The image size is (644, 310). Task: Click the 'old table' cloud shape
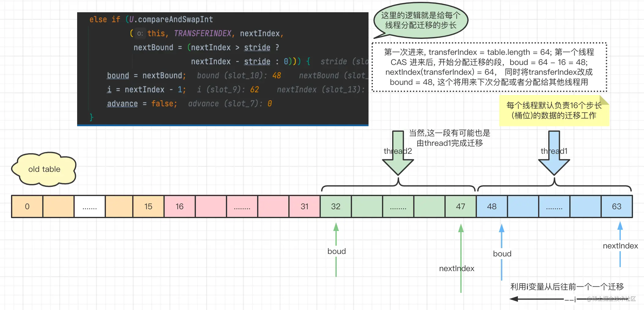tap(44, 169)
